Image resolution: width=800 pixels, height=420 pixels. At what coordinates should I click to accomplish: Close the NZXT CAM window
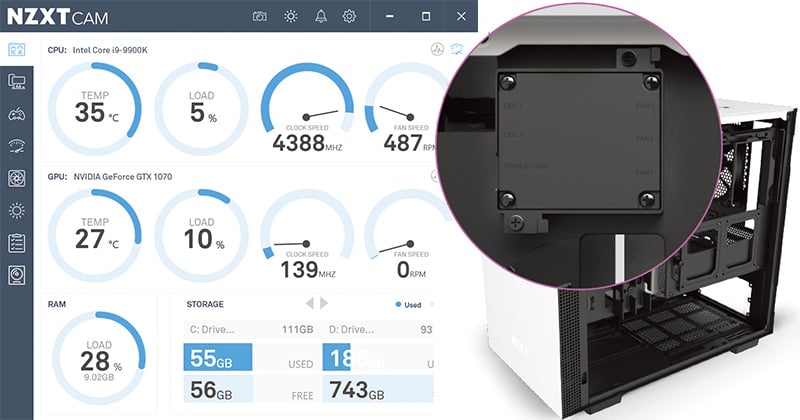click(x=461, y=16)
